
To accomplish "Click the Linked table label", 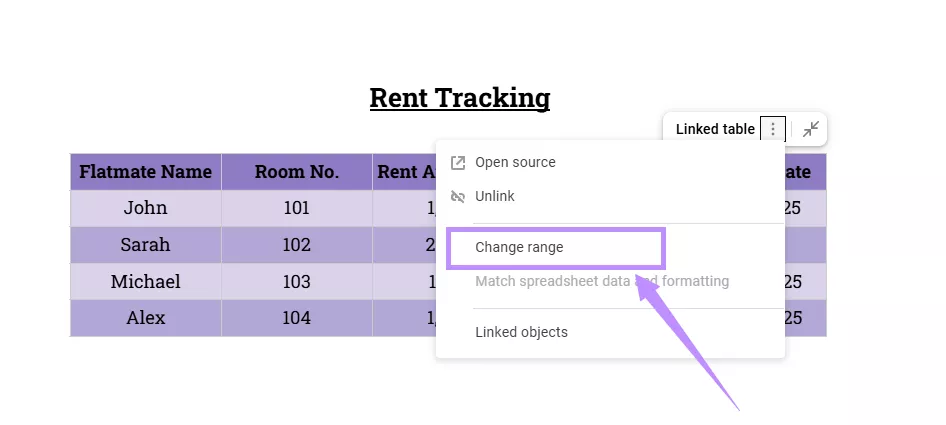I will (x=715, y=129).
